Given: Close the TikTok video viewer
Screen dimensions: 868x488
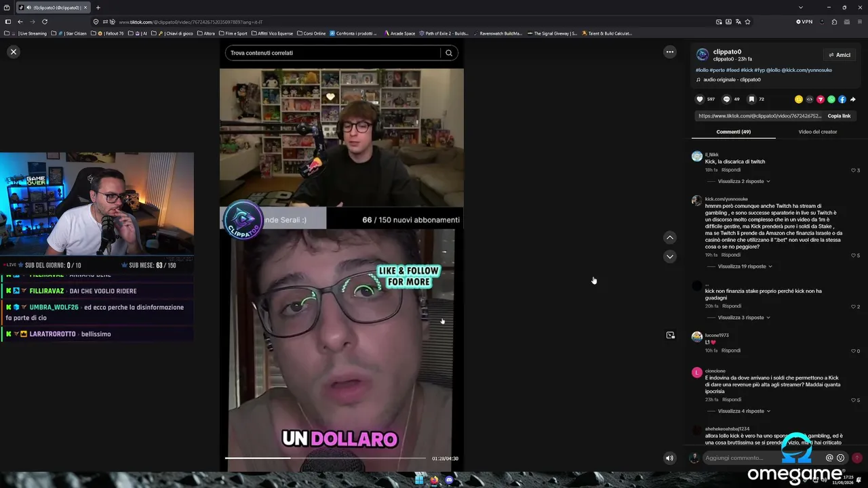Looking at the screenshot, I should [13, 52].
